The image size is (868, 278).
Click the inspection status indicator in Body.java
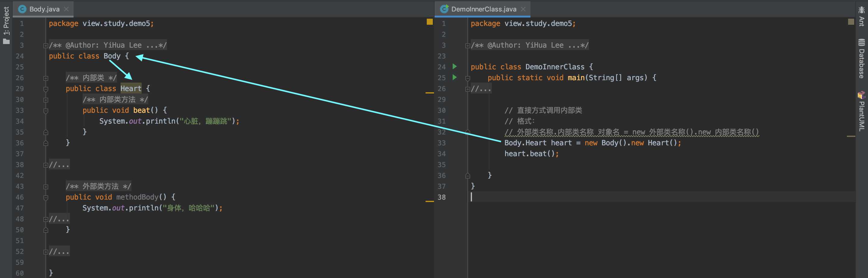429,22
